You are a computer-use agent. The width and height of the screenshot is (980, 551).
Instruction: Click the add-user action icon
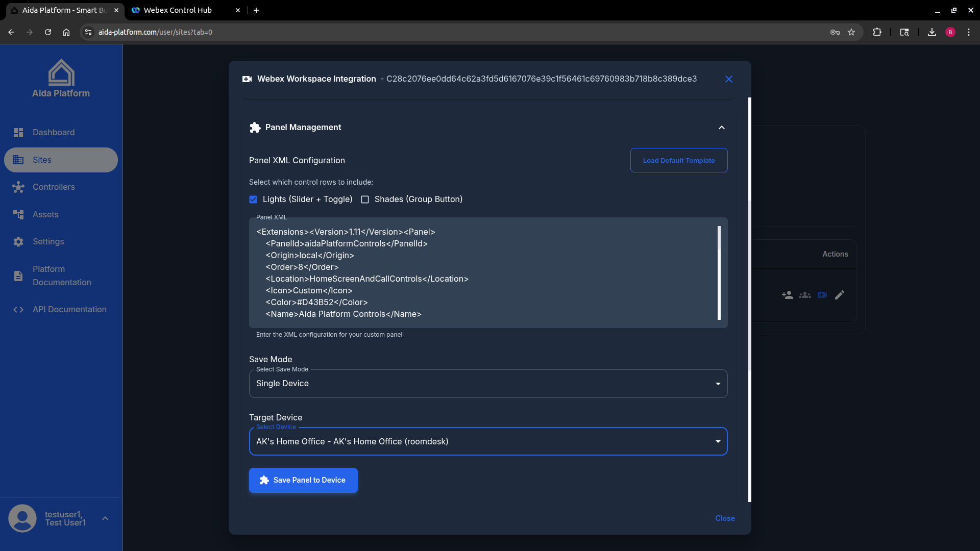pyautogui.click(x=787, y=295)
